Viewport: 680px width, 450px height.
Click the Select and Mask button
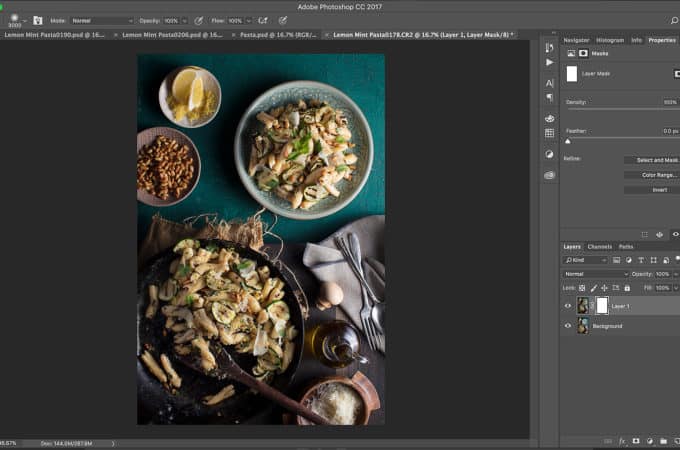pos(652,160)
